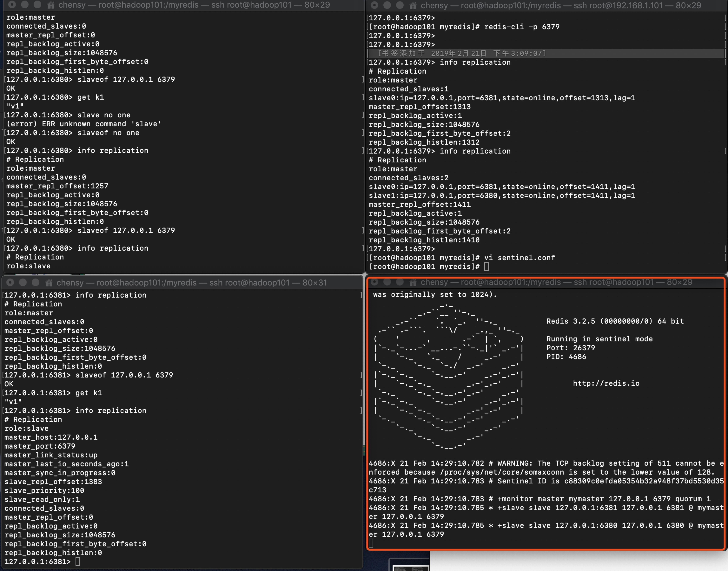Click the 'was originally set to 1024).' line

435,295
